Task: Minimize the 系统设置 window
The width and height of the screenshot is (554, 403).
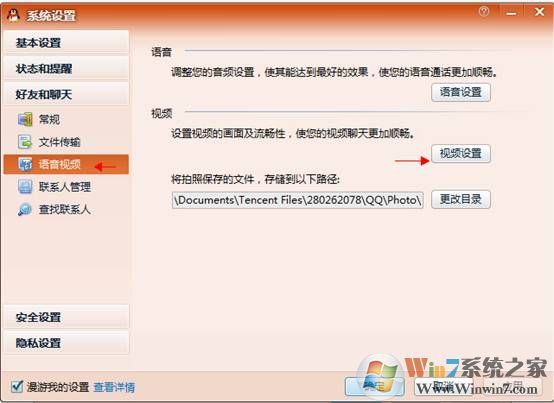Action: pyautogui.click(x=511, y=12)
